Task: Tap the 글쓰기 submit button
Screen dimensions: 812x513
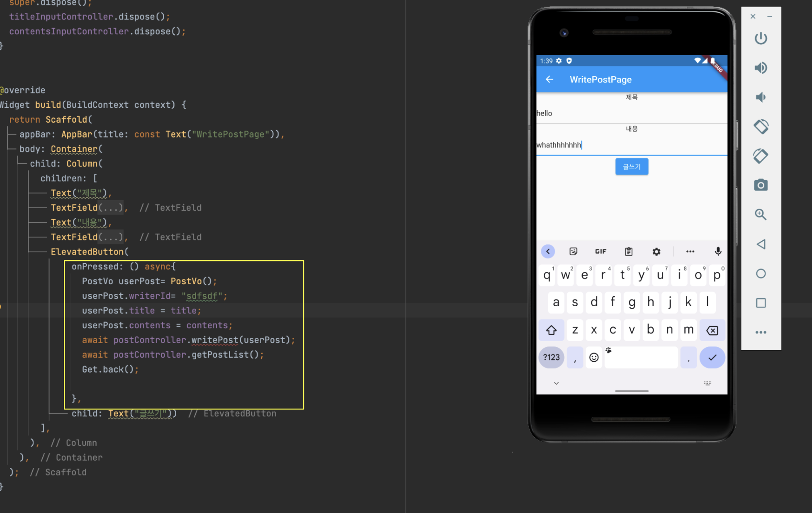Action: (x=632, y=167)
